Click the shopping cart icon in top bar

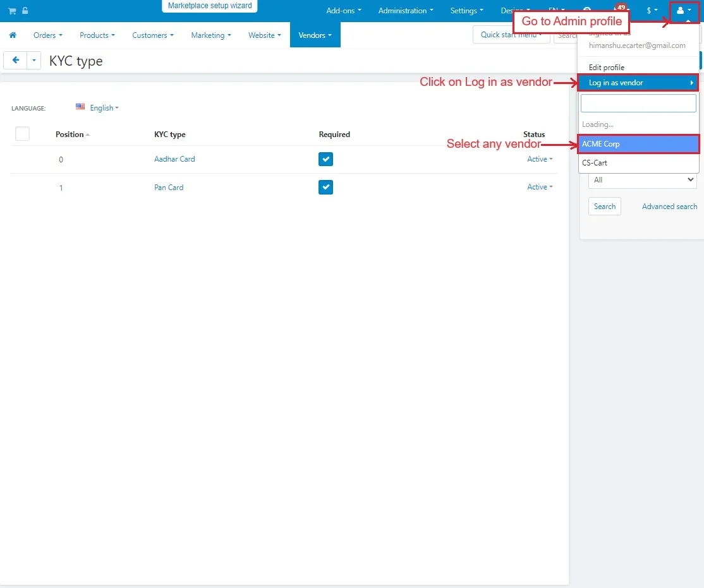[x=12, y=11]
